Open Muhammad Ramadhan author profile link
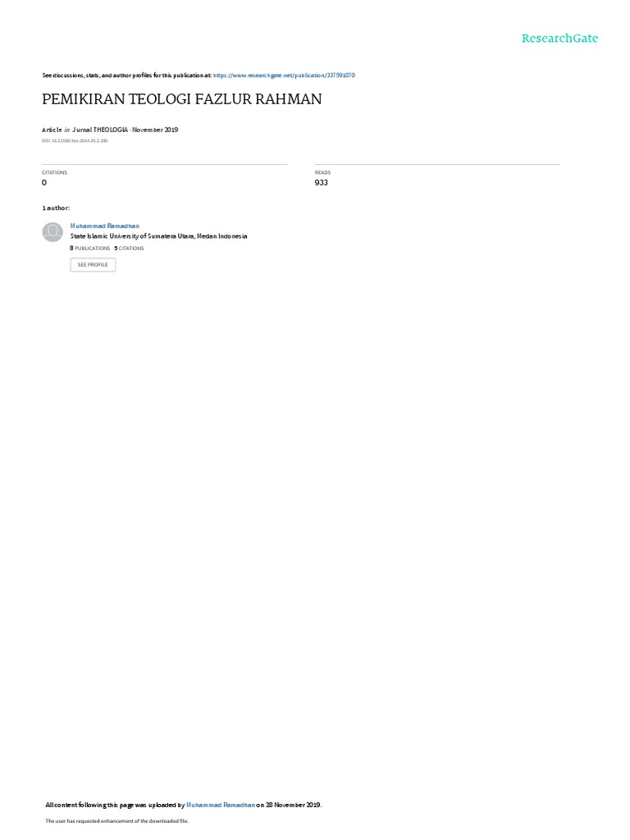Viewport: 630px width, 840px height. [x=104, y=226]
